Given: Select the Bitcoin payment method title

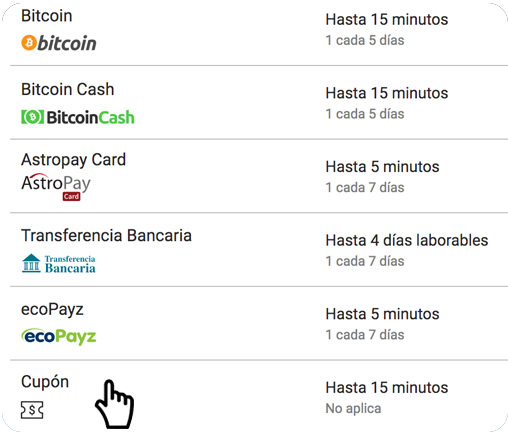Looking at the screenshot, I should point(47,16).
